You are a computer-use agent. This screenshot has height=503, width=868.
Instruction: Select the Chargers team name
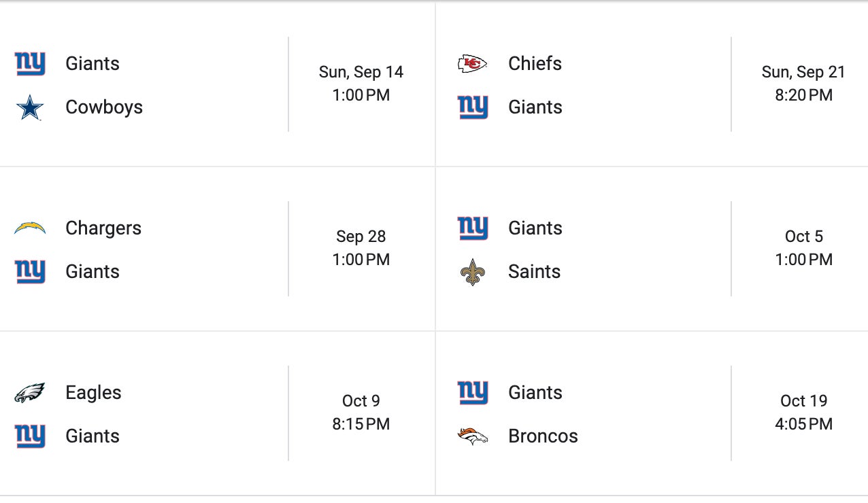103,228
